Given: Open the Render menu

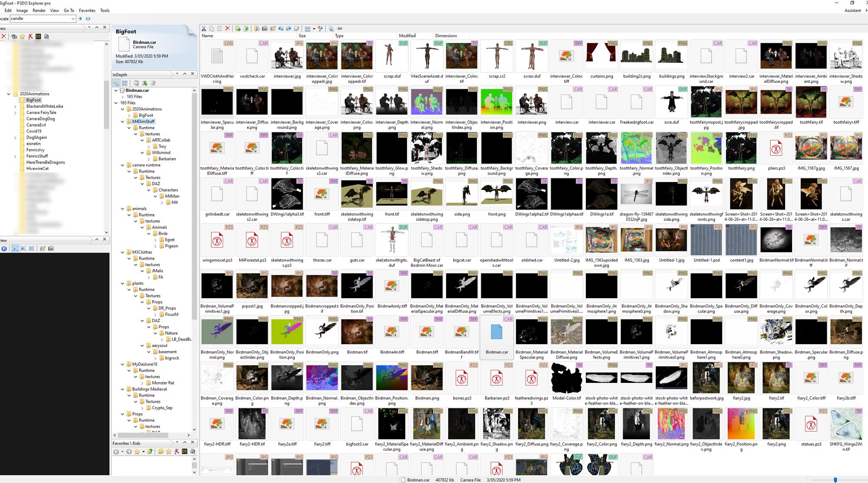Looking at the screenshot, I should click(39, 10).
